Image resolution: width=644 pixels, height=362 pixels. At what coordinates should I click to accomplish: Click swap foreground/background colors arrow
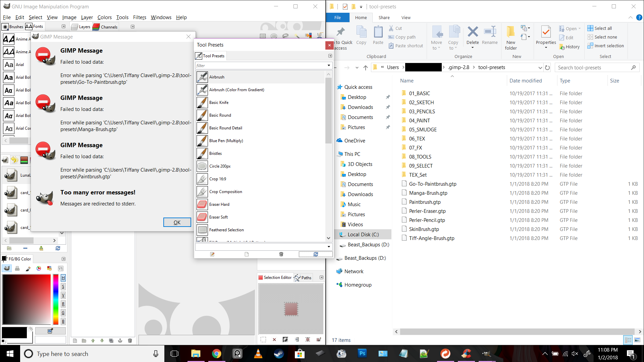click(x=31, y=329)
